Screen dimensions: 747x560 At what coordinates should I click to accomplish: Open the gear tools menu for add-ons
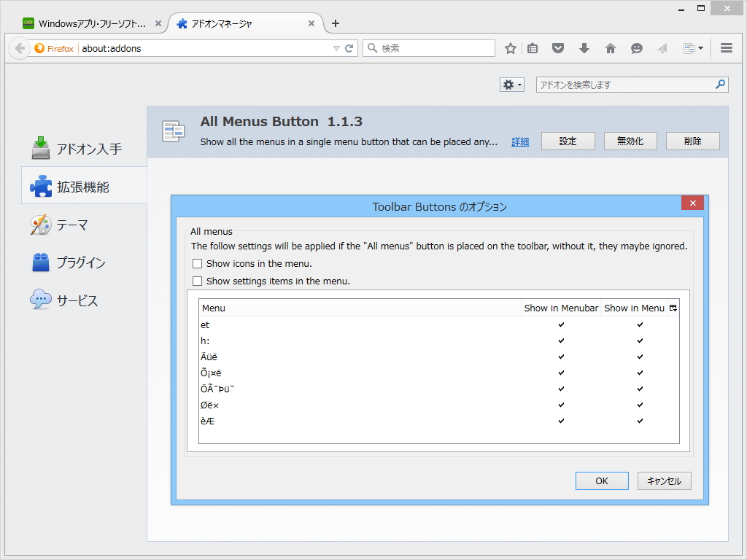coord(511,85)
